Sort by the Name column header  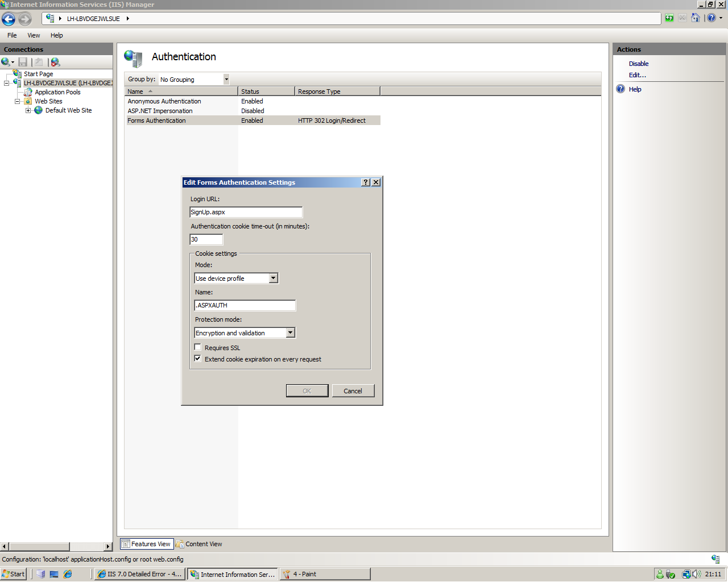coord(181,92)
